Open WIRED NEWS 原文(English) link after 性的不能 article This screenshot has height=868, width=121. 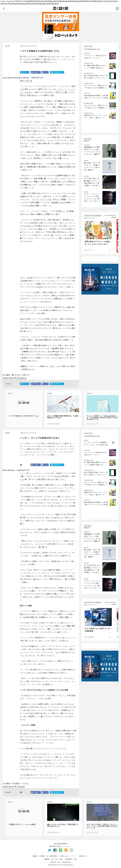[15, 378]
